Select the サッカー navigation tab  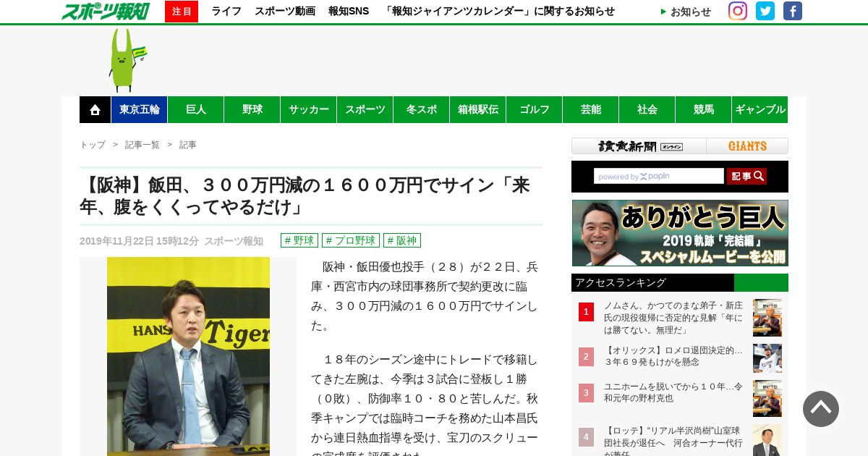(x=309, y=109)
